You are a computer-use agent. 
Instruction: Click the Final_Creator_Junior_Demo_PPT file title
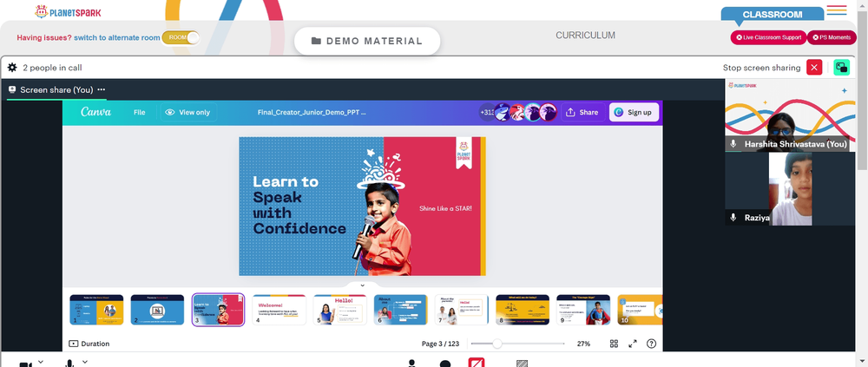(312, 113)
